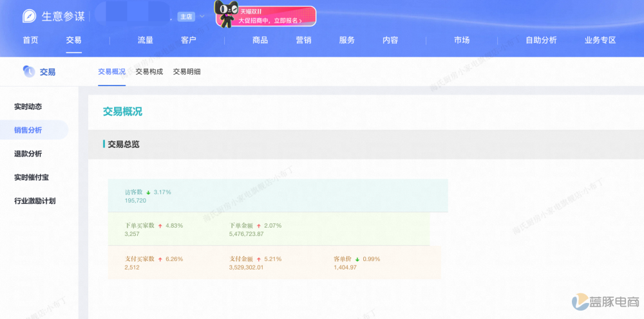Open the 内容 navigation item

[x=390, y=40]
